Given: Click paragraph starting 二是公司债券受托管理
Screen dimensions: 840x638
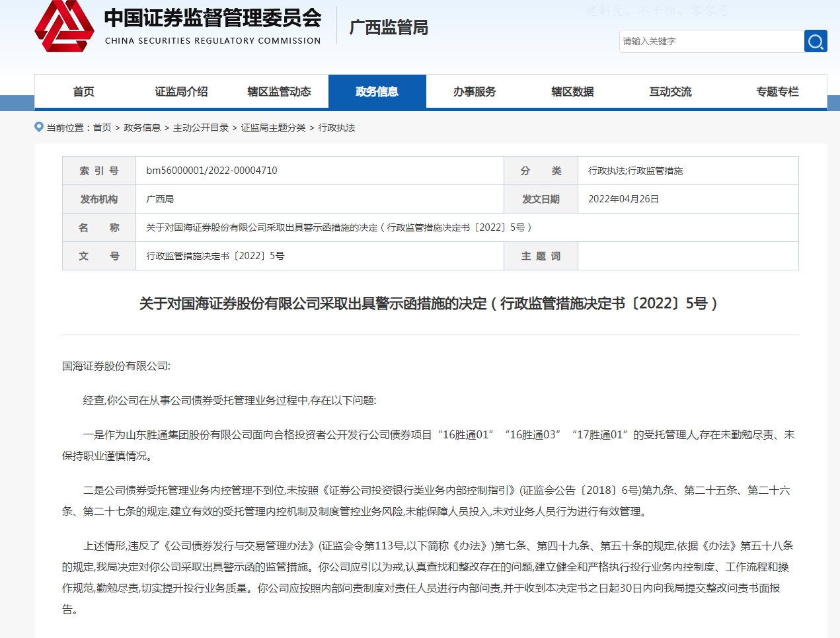Looking at the screenshot, I should coord(426,500).
